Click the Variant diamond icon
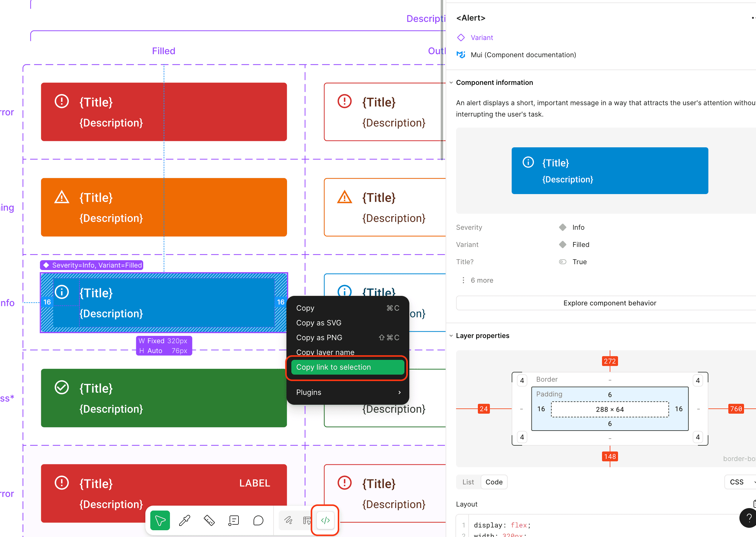Image resolution: width=756 pixels, height=537 pixels. pos(461,37)
